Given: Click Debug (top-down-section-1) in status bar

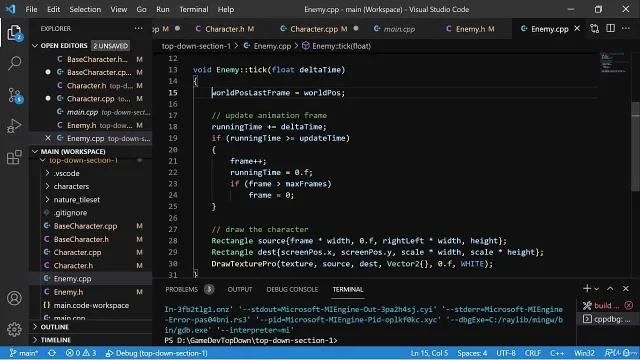Looking at the screenshot, I should tap(157, 353).
